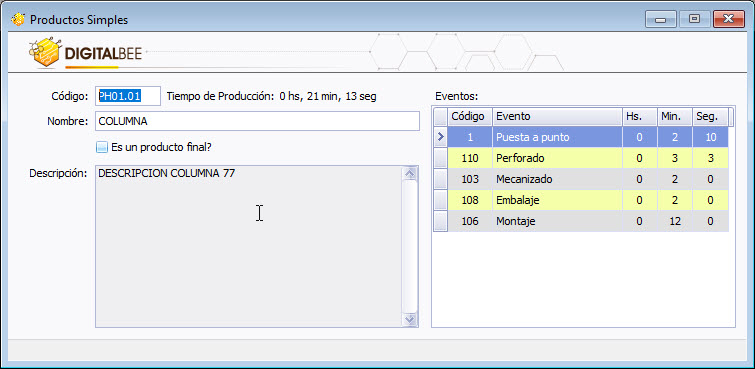This screenshot has width=755, height=369.
Task: Click the description scrollbar up arrow
Action: 410,173
